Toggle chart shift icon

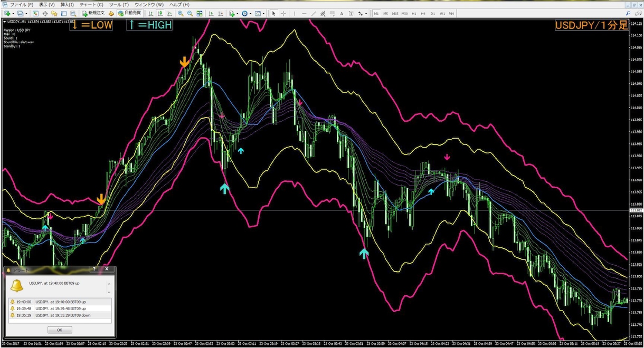[x=221, y=13]
